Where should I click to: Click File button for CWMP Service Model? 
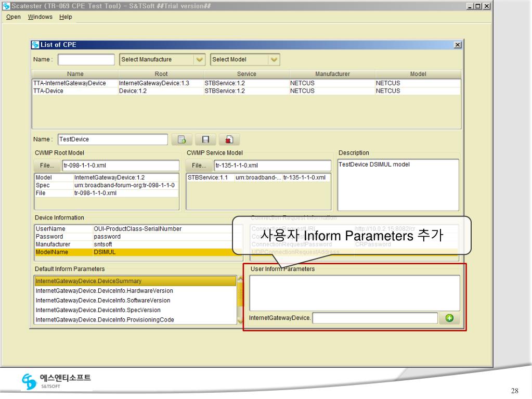199,165
